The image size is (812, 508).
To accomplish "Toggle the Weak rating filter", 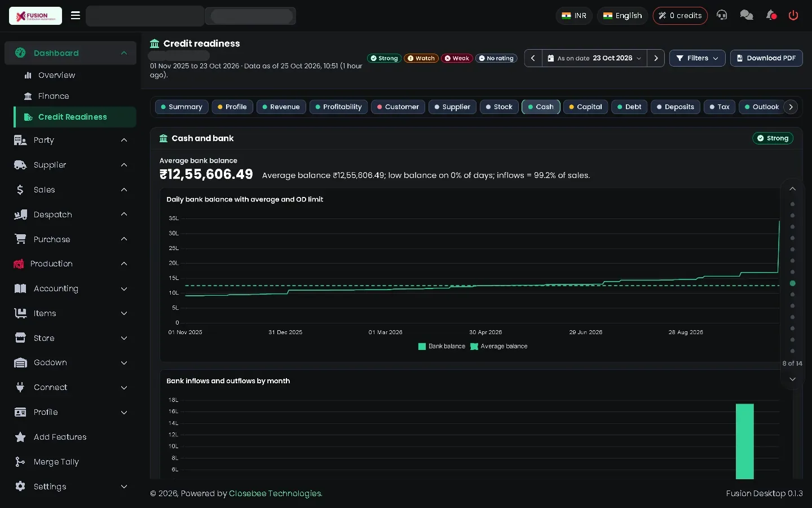I will [457, 58].
